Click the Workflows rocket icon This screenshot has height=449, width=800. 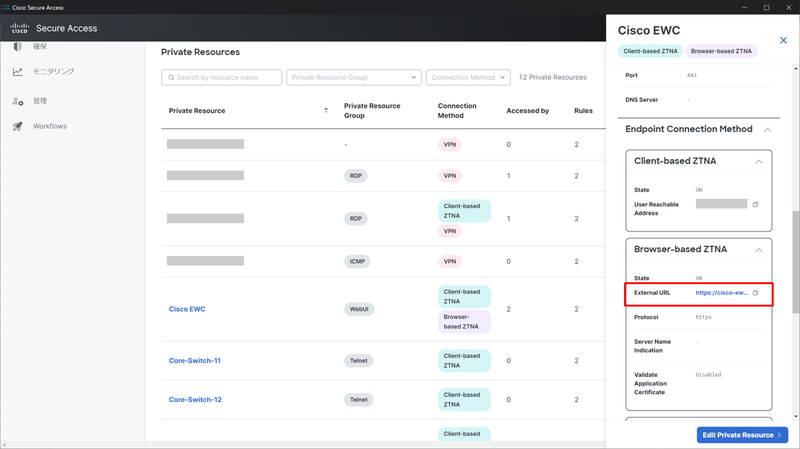click(17, 126)
